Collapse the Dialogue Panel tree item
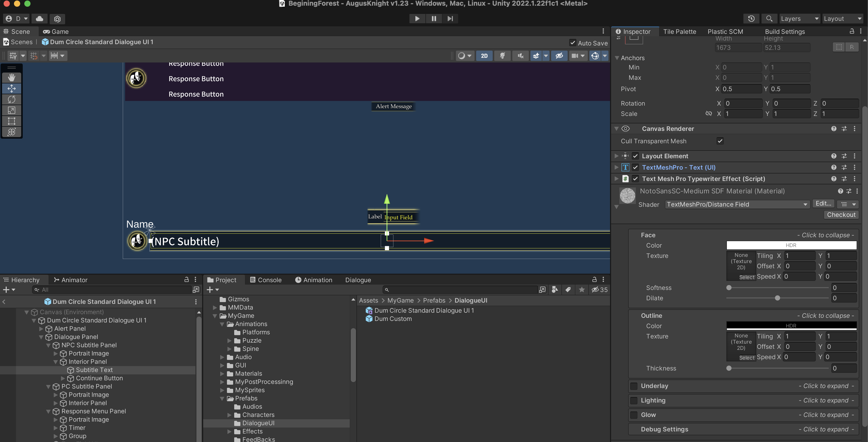This screenshot has height=442, width=868. [41, 337]
